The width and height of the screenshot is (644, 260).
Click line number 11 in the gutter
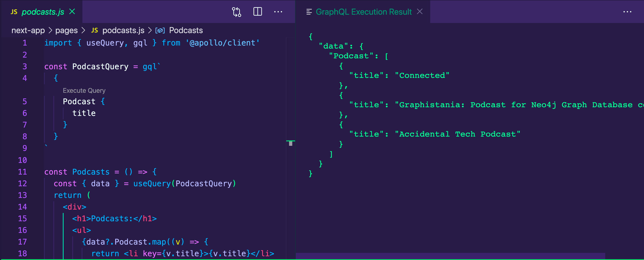(x=23, y=172)
